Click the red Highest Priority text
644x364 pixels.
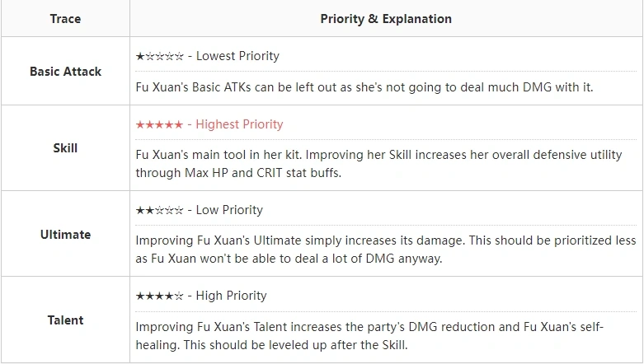(x=239, y=124)
